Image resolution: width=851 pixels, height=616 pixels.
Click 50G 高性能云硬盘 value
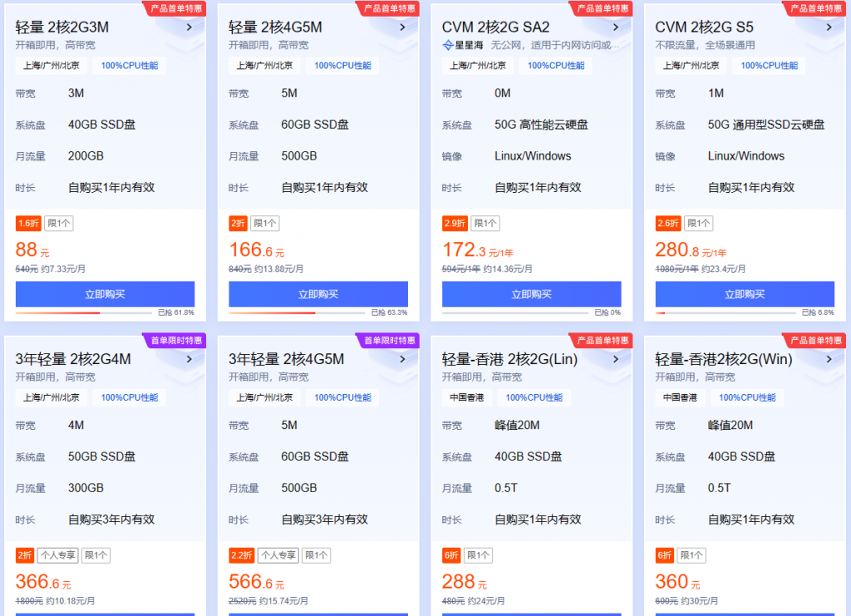click(541, 125)
